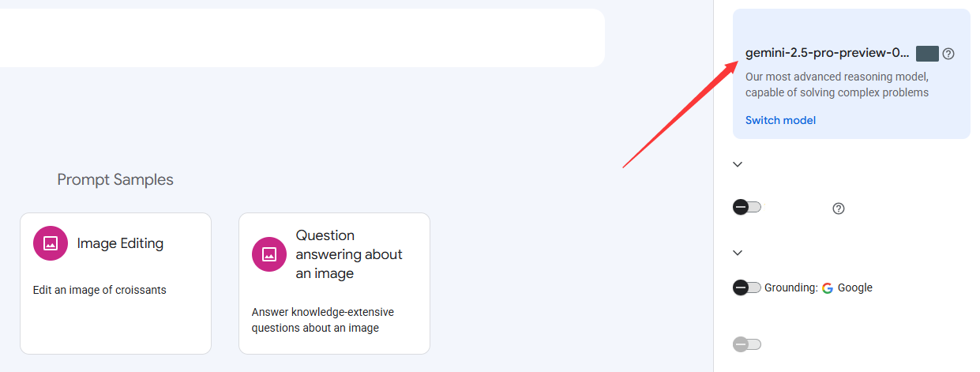Image resolution: width=980 pixels, height=372 pixels.
Task: Open the Question answering about an image card
Action: tap(334, 284)
